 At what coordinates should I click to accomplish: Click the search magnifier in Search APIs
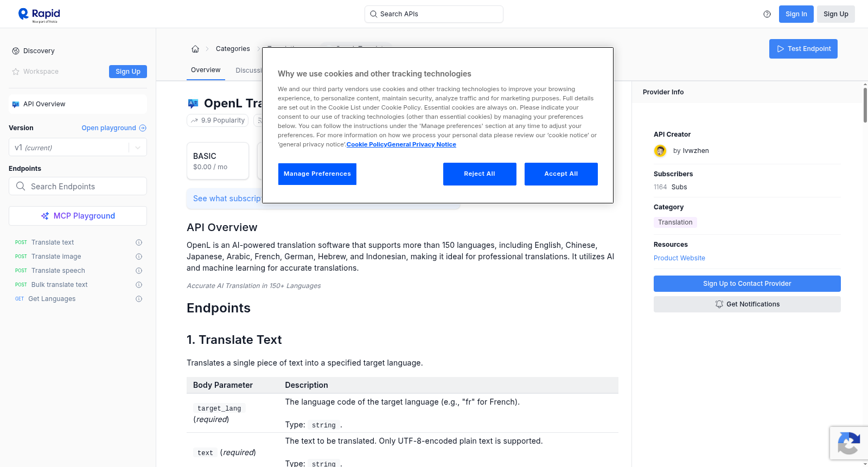pyautogui.click(x=374, y=14)
